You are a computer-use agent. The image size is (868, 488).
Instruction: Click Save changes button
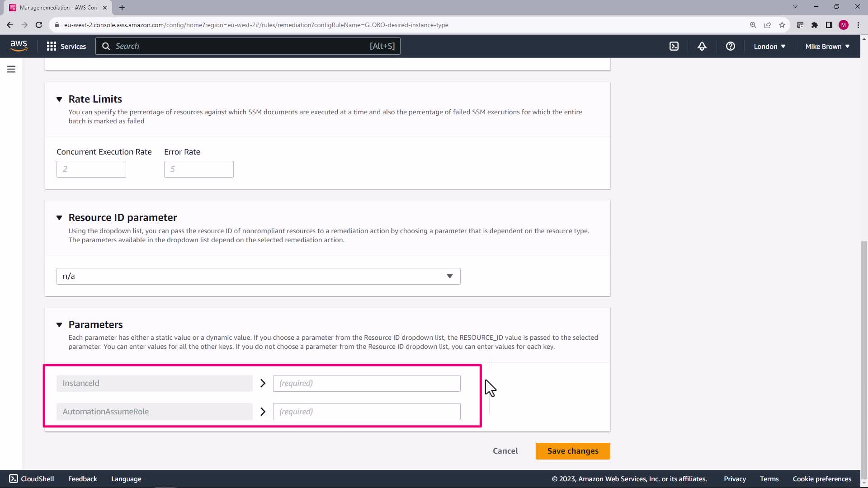click(x=572, y=451)
